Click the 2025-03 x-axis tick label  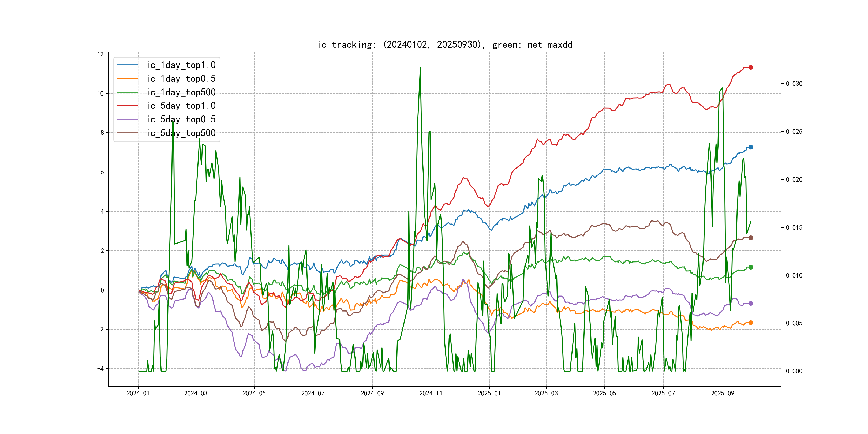pos(546,393)
